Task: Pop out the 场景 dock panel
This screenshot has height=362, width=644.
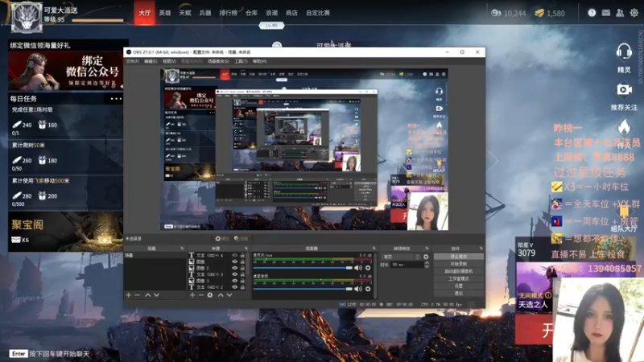Action: click(x=182, y=249)
